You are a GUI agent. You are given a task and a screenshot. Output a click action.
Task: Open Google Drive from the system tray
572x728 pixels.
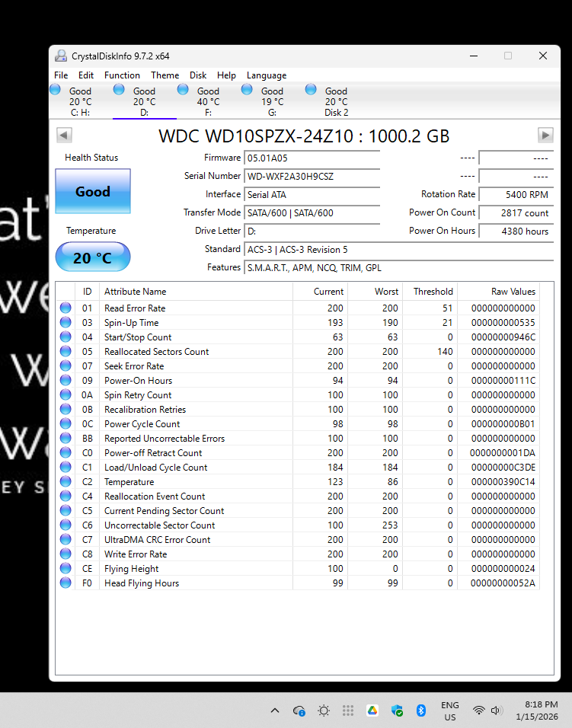pos(372,710)
